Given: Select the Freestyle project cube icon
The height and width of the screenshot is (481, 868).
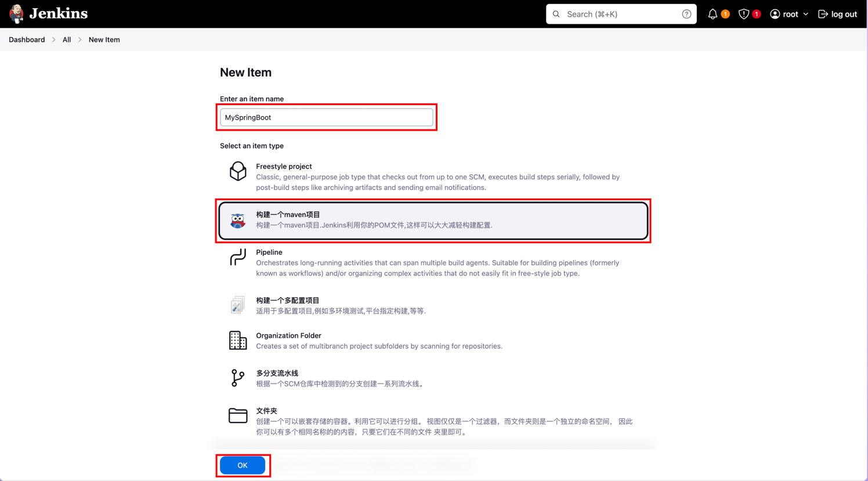Looking at the screenshot, I should point(238,171).
